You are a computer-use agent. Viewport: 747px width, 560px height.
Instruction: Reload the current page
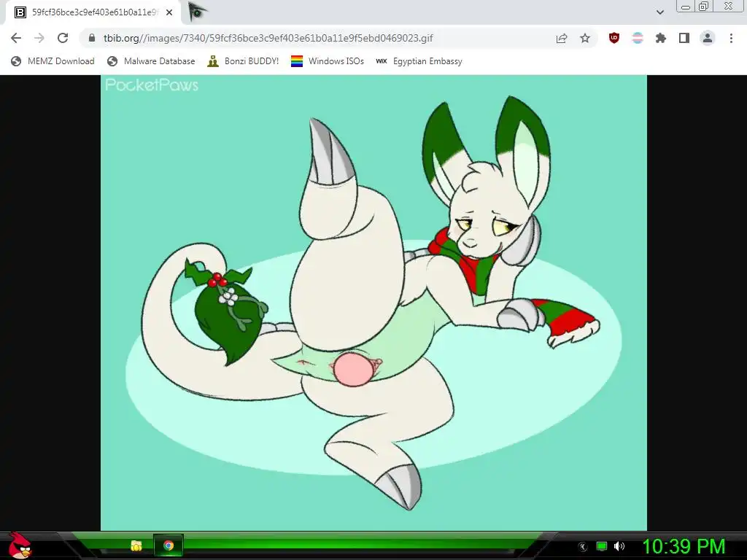(x=63, y=38)
